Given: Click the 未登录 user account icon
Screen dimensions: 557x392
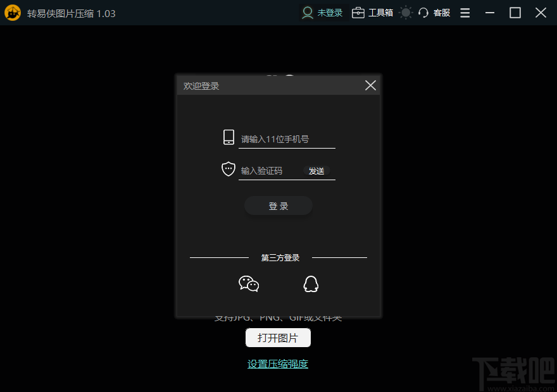Looking at the screenshot, I should 306,12.
